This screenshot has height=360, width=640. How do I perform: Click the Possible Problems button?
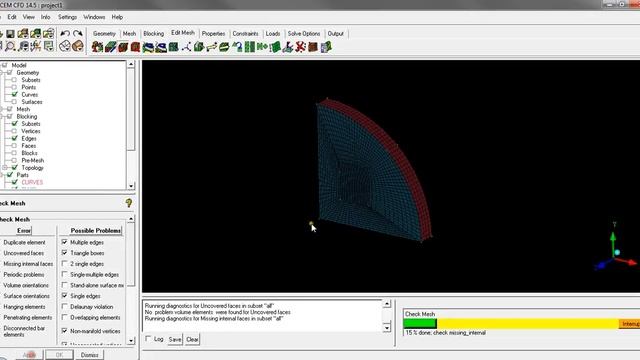pyautogui.click(x=96, y=231)
